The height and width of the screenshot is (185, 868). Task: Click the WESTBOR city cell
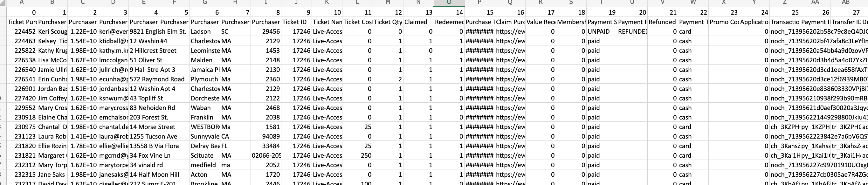[205, 127]
